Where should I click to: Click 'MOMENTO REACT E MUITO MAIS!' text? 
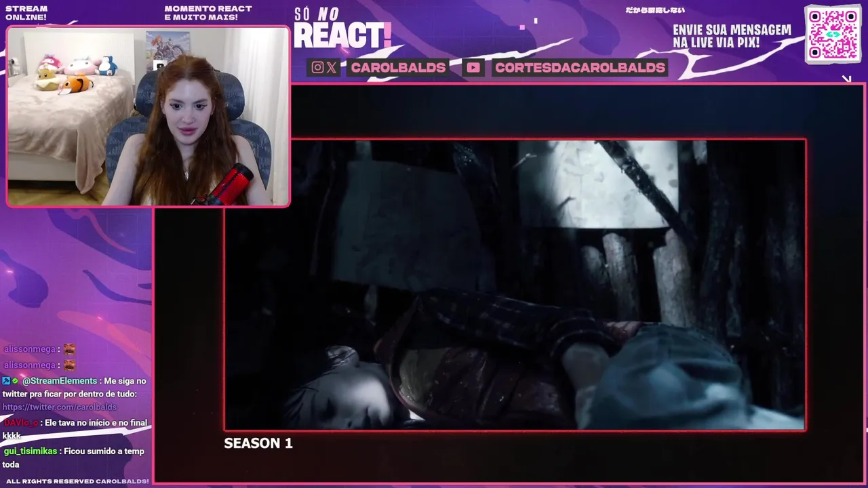[x=208, y=13]
